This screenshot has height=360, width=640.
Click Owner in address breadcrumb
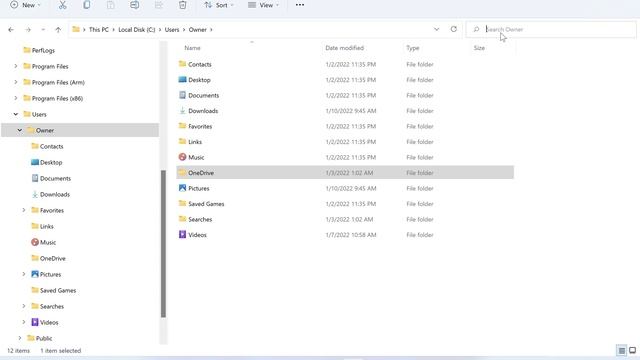pos(198,29)
